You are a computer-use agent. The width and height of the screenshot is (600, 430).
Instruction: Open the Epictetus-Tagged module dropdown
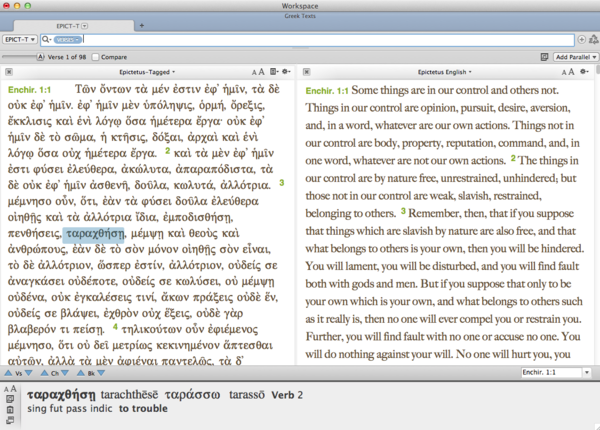click(x=147, y=72)
